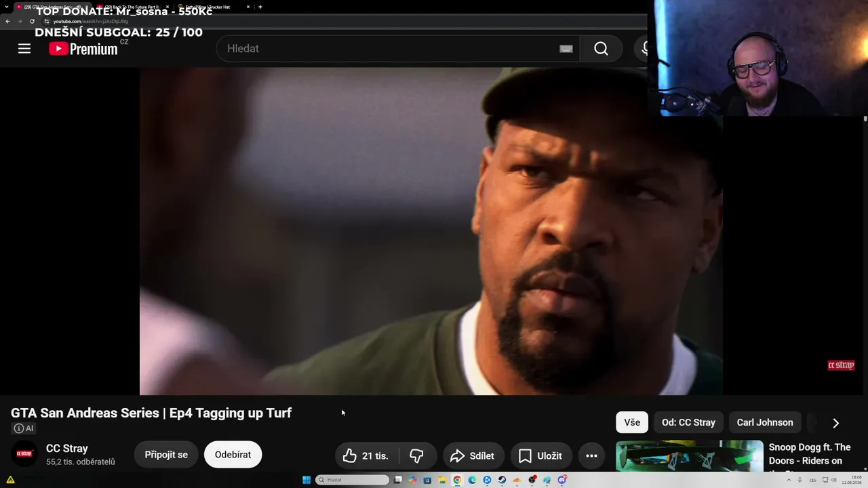Subscribe with the Odebírat button
Viewport: 868px width, 488px height.
click(x=233, y=455)
